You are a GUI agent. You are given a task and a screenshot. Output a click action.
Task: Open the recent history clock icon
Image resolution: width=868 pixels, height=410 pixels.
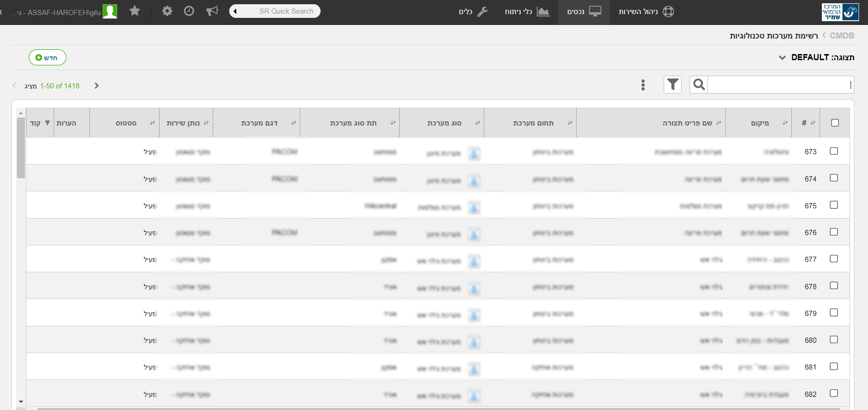(189, 11)
